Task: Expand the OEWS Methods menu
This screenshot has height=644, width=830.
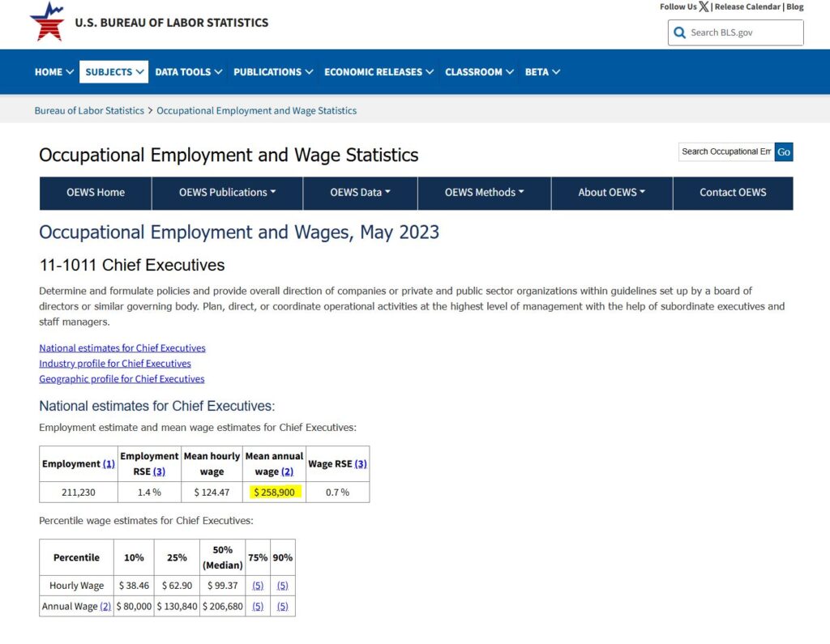Action: 485,193
